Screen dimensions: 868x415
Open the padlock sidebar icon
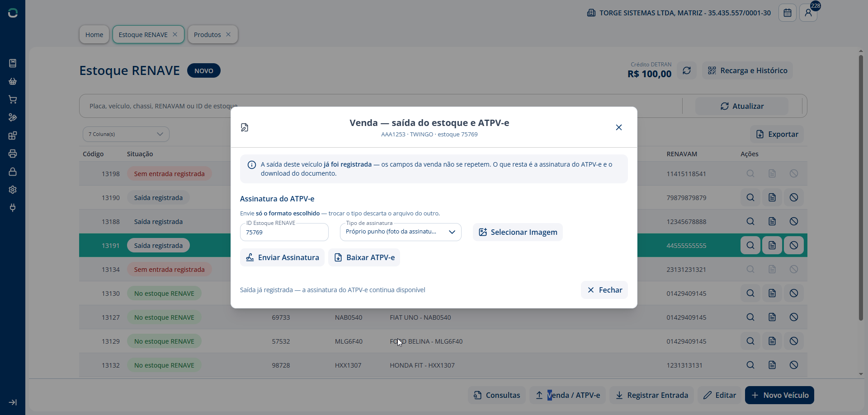(13, 172)
